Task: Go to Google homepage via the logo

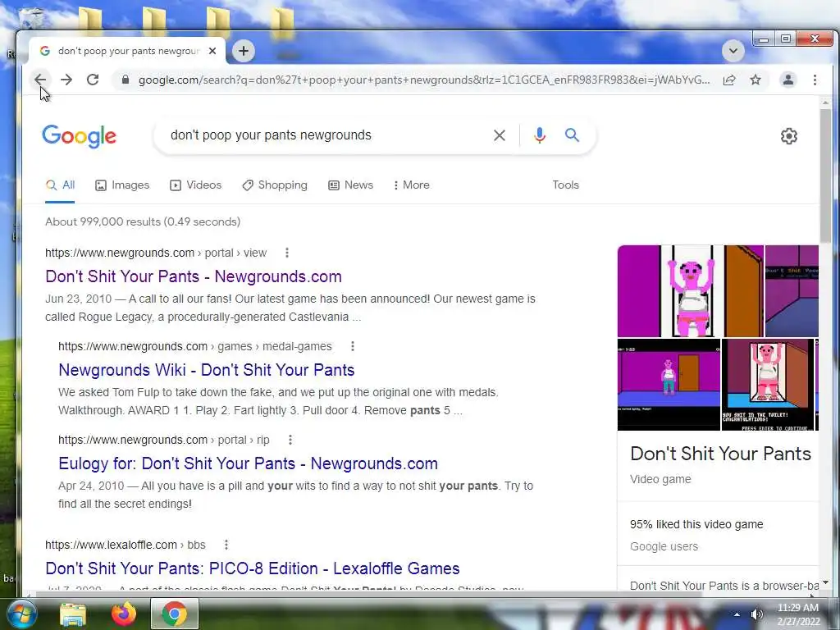Action: [80, 136]
